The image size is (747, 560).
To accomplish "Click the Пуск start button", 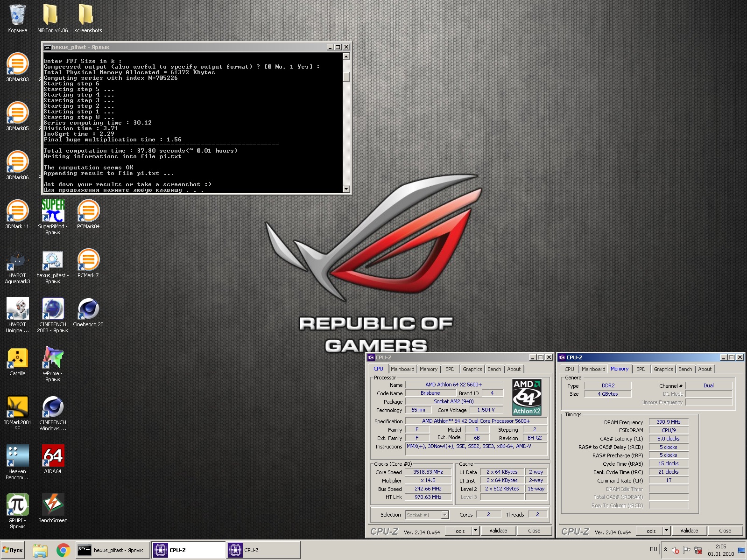I will pos(13,550).
